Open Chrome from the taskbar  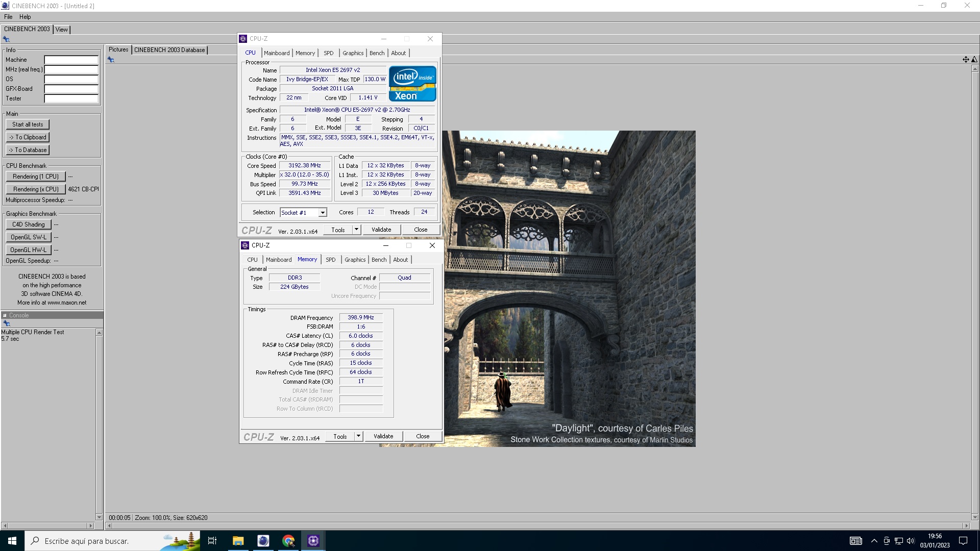click(288, 541)
